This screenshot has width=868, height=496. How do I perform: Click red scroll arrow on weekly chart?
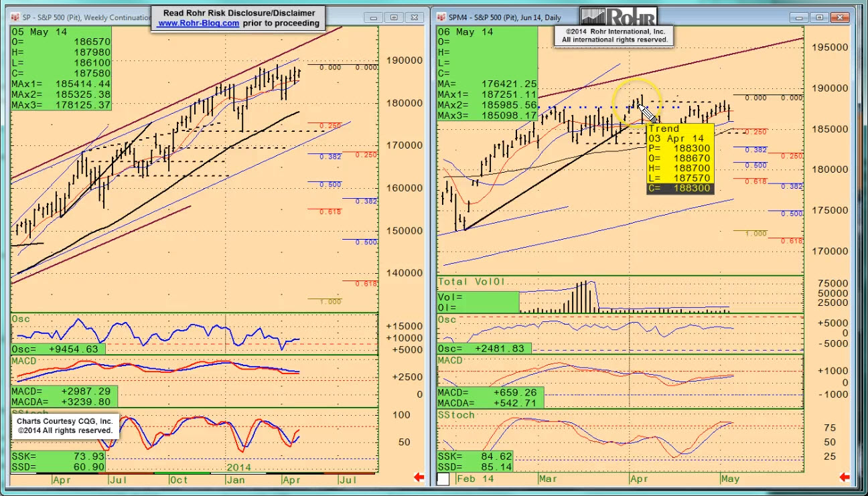click(419, 477)
